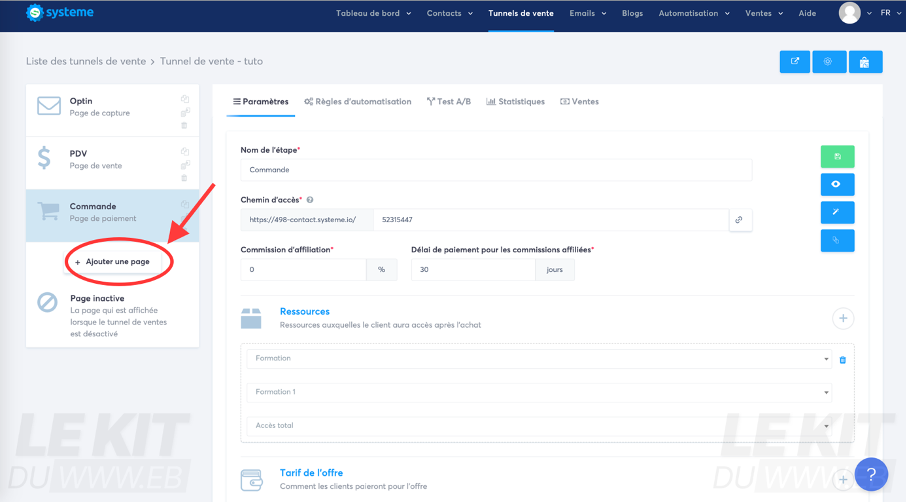The image size is (906, 502).
Task: Switch to the Statistiques tab
Action: [515, 102]
